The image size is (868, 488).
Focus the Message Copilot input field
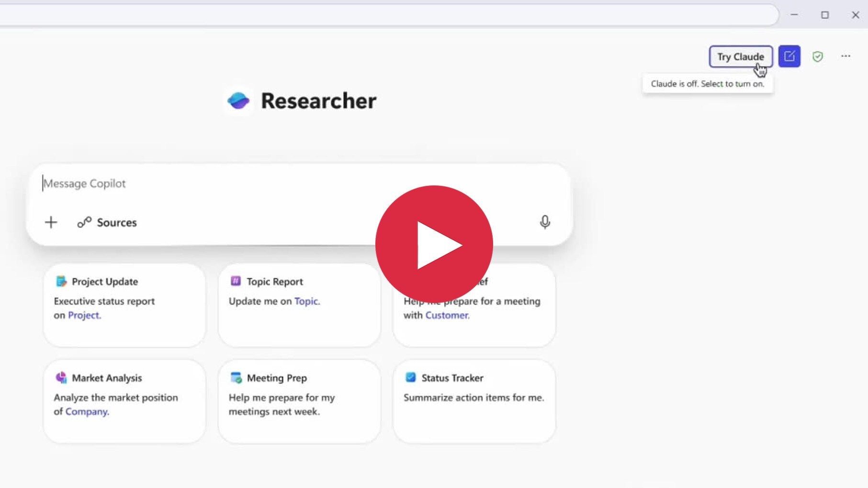click(299, 183)
